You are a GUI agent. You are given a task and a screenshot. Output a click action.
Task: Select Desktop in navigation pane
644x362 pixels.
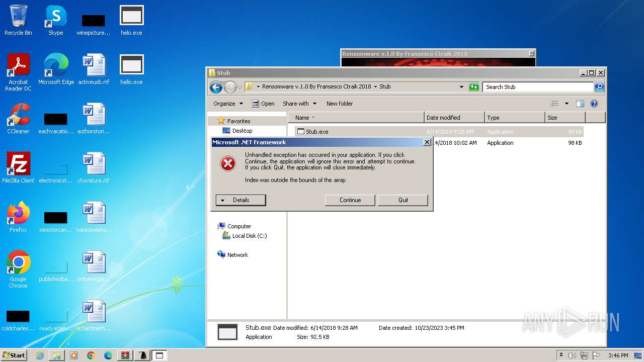[242, 131]
